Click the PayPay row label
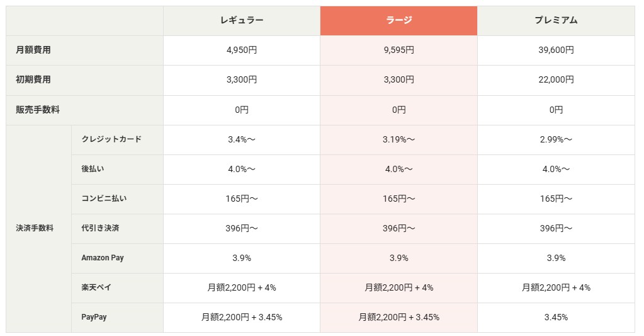 coord(94,317)
